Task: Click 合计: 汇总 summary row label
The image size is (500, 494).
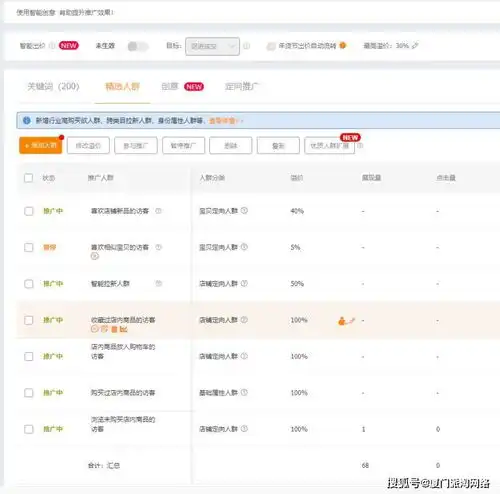Action: [104, 465]
